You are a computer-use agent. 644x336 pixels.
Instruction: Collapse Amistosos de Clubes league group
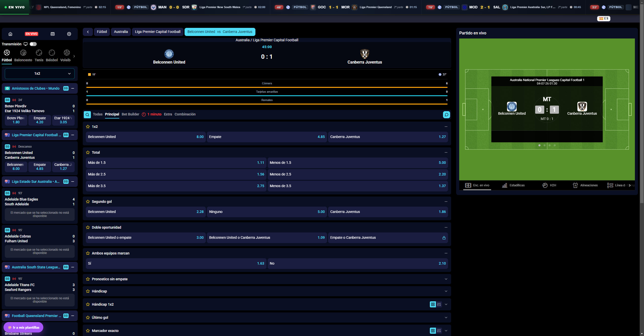73,88
